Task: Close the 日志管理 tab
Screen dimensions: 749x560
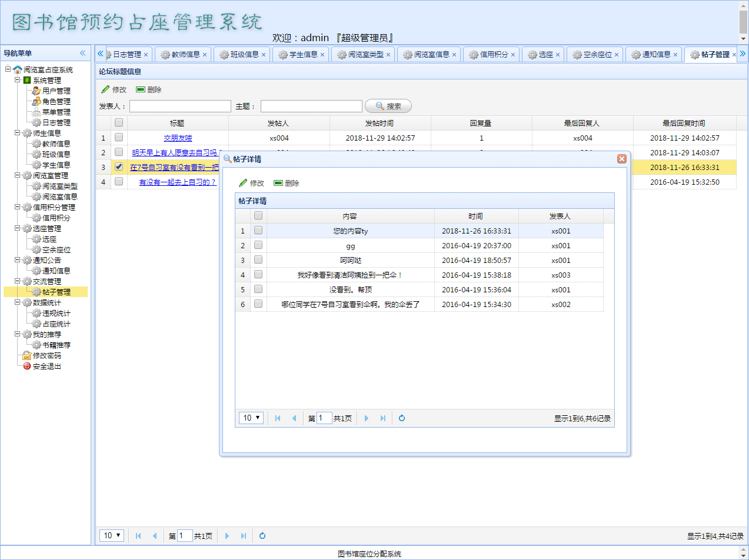Action: click(146, 55)
